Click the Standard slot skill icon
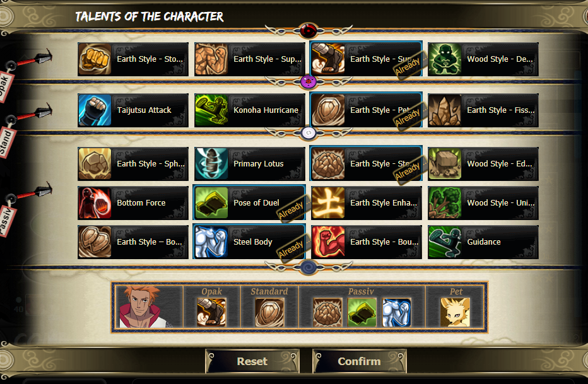 pos(269,312)
